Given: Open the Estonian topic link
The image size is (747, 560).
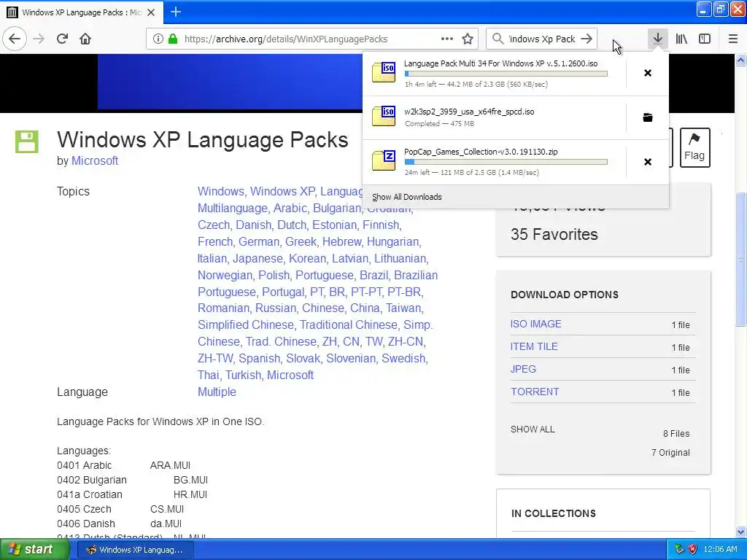Looking at the screenshot, I should pos(334,225).
